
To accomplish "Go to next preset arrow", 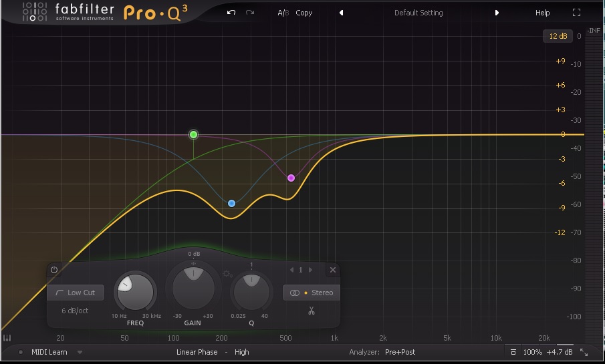I will point(497,13).
